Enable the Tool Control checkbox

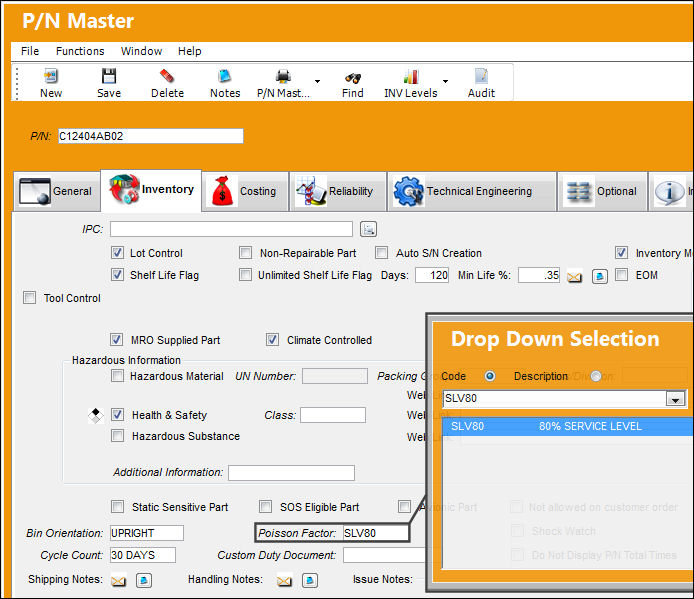point(30,298)
